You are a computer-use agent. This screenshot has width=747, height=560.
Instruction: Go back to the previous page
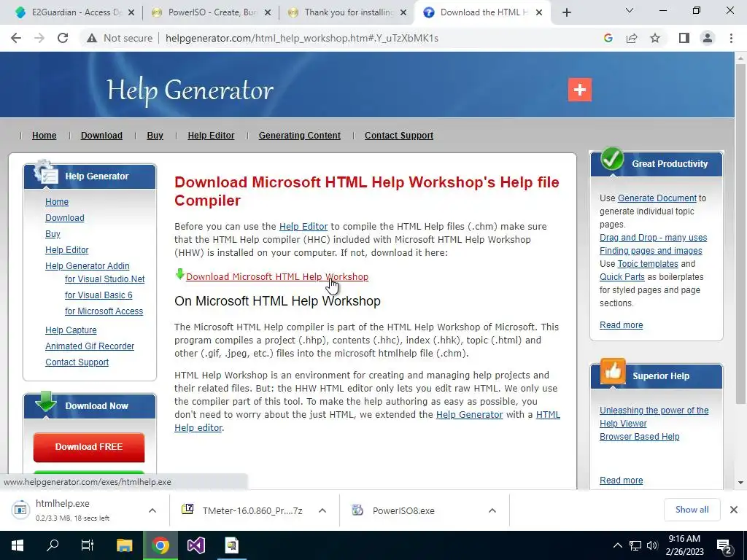(16, 38)
